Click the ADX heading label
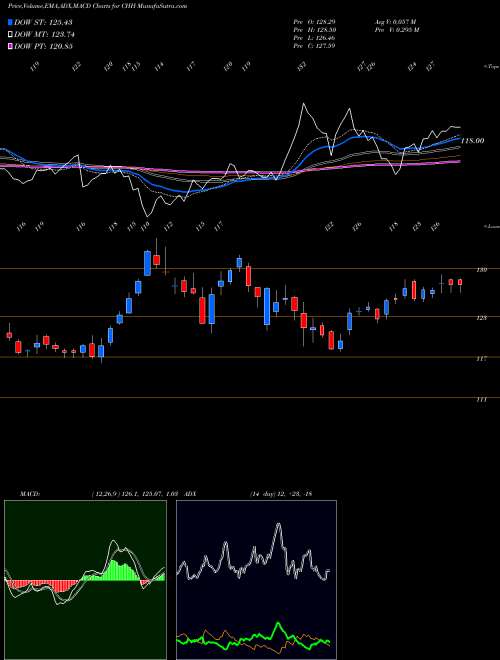The height and width of the screenshot is (660, 500). pos(190,493)
